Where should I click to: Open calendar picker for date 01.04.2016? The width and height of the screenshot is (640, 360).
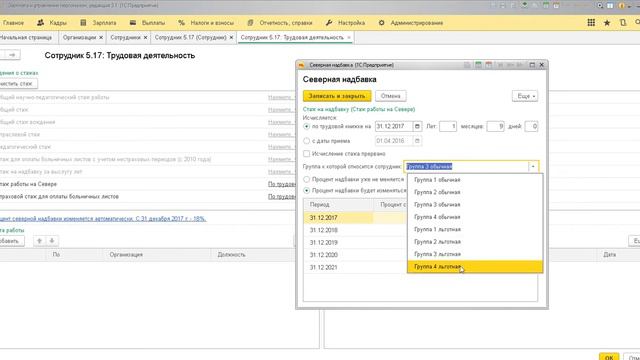click(417, 141)
